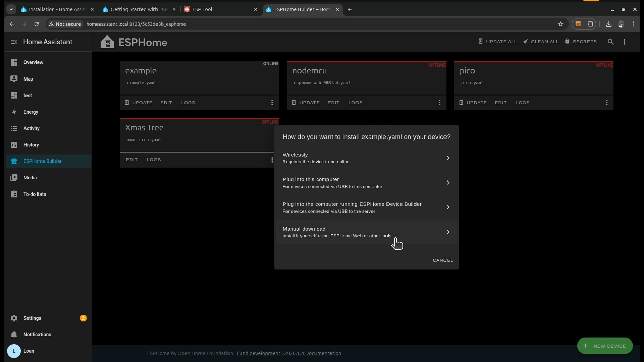Click CLEAN ALL in the header

541,42
